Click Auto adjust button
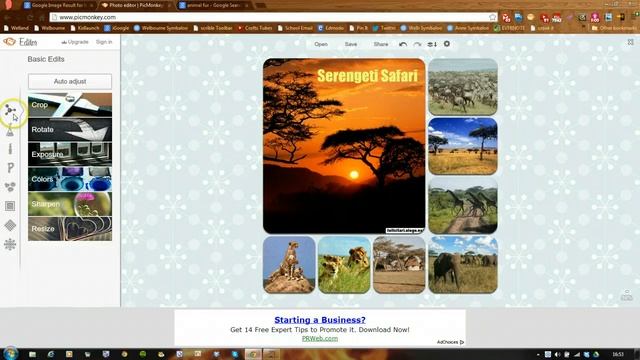Viewport: 640px width, 360px height. [x=70, y=82]
